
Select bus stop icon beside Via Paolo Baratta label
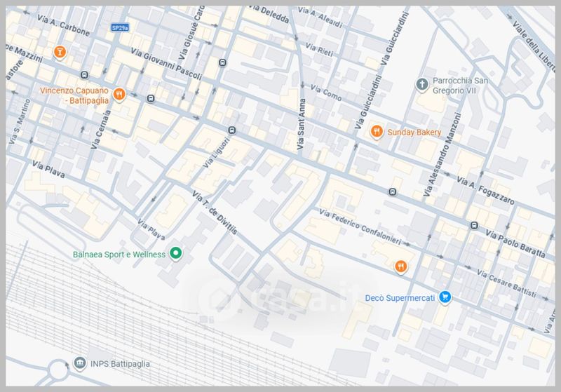[x=475, y=225]
